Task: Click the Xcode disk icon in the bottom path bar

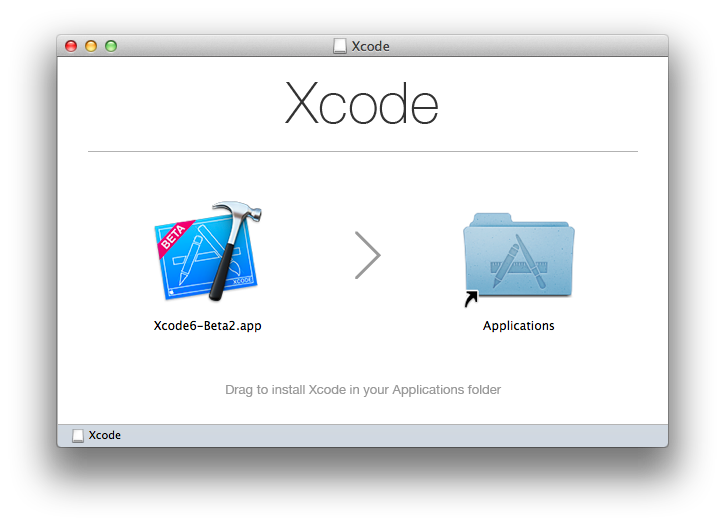Action: click(78, 435)
